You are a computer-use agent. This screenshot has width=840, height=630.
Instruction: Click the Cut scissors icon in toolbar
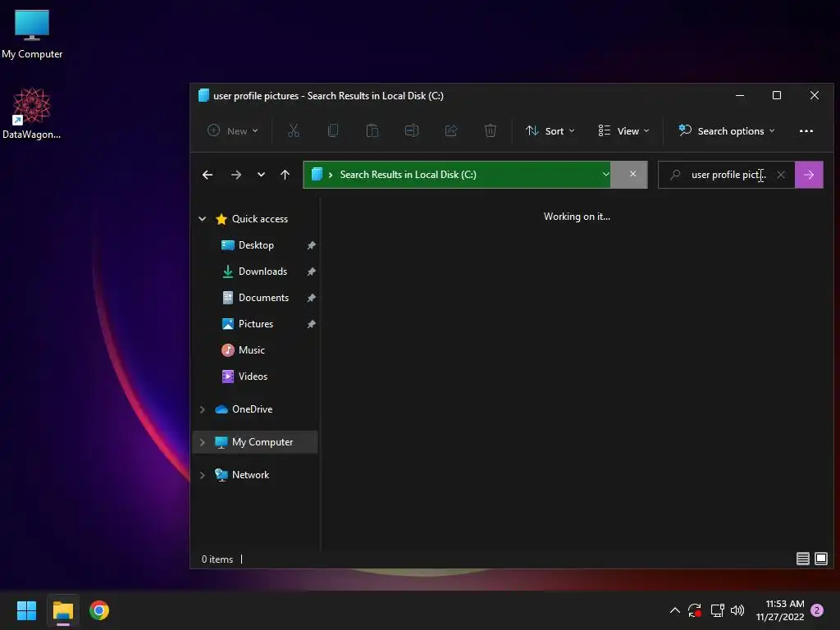294,130
